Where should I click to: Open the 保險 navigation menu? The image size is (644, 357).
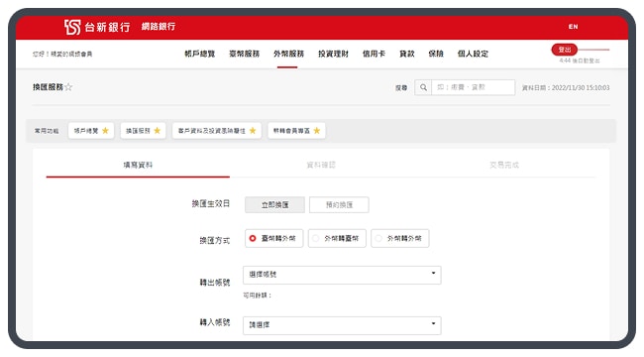click(436, 54)
